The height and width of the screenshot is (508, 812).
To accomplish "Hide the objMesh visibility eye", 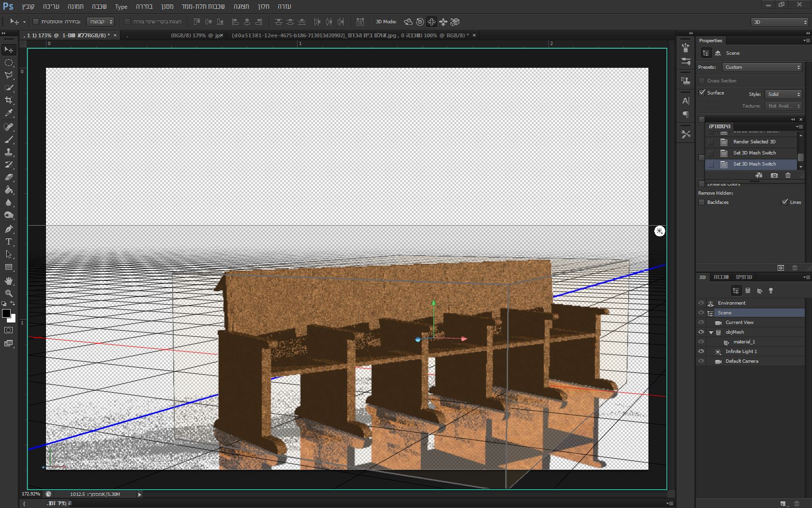I will click(x=701, y=332).
